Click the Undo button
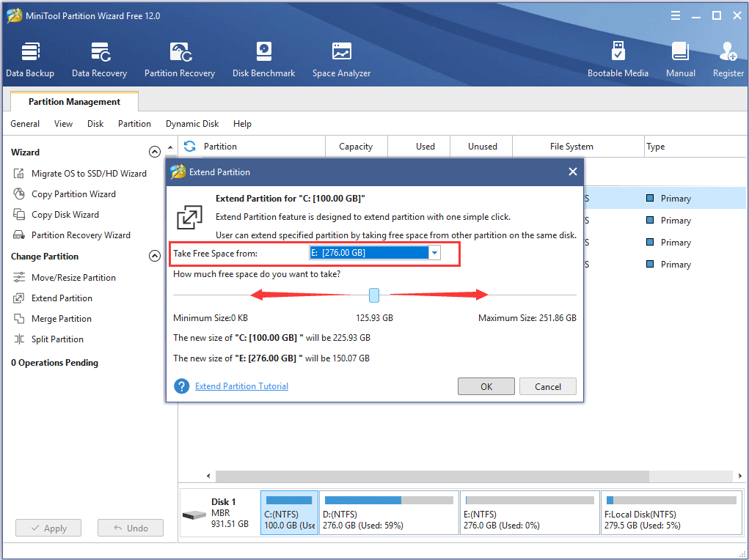This screenshot has height=560, width=749. [131, 528]
